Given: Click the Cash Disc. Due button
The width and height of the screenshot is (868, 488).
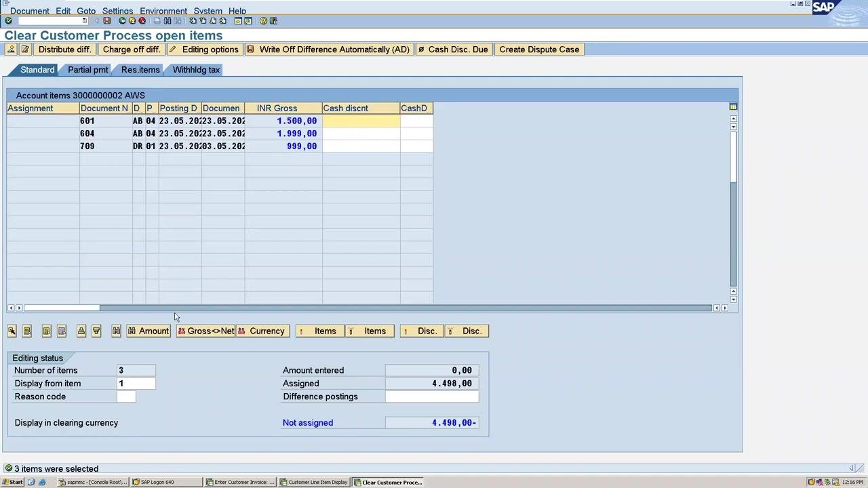Looking at the screenshot, I should (x=453, y=49).
